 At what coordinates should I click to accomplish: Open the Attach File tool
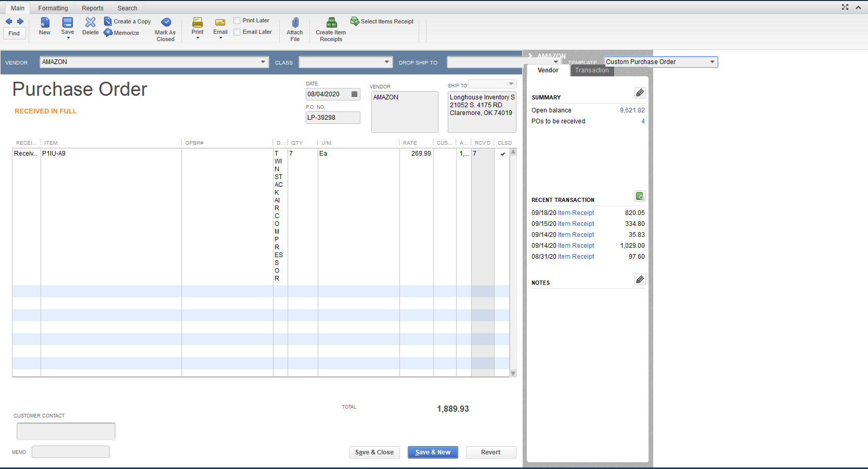coord(295,27)
